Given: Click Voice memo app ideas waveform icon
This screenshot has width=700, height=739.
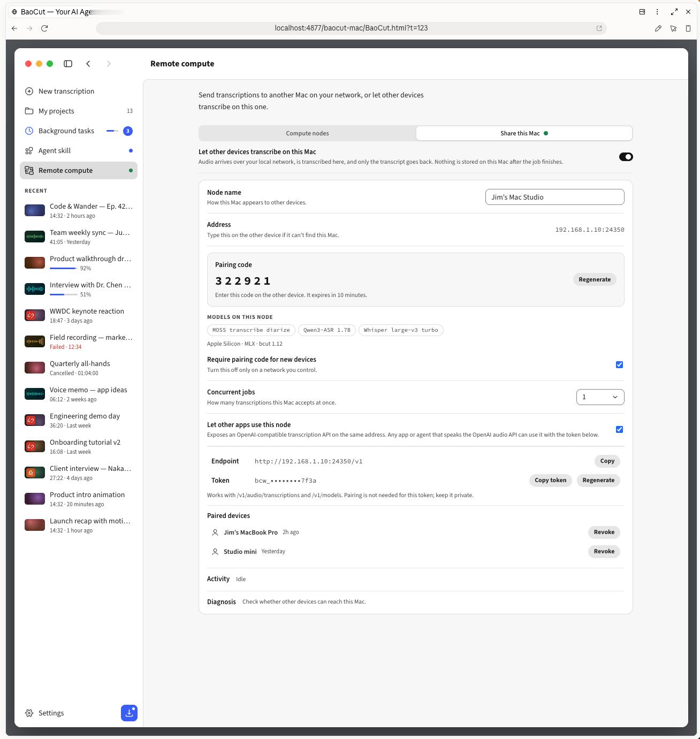Looking at the screenshot, I should 35,394.
